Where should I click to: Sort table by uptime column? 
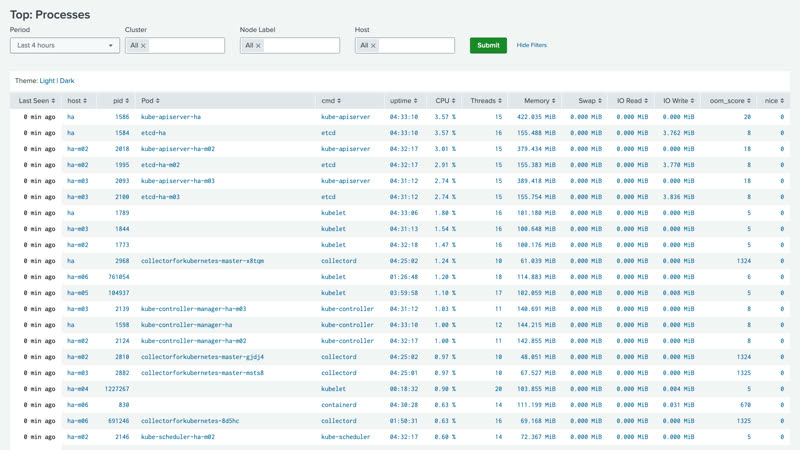[x=404, y=101]
